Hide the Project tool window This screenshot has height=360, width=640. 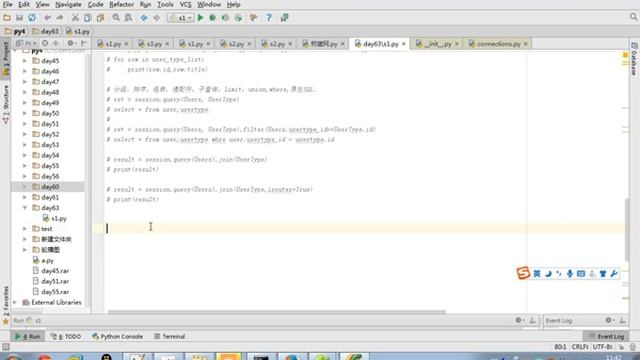(83, 43)
